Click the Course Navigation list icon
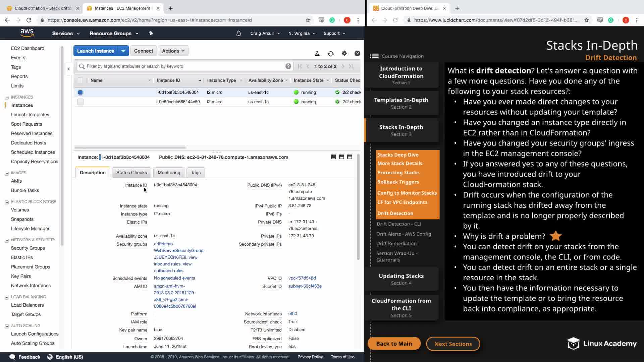 pos(374,56)
